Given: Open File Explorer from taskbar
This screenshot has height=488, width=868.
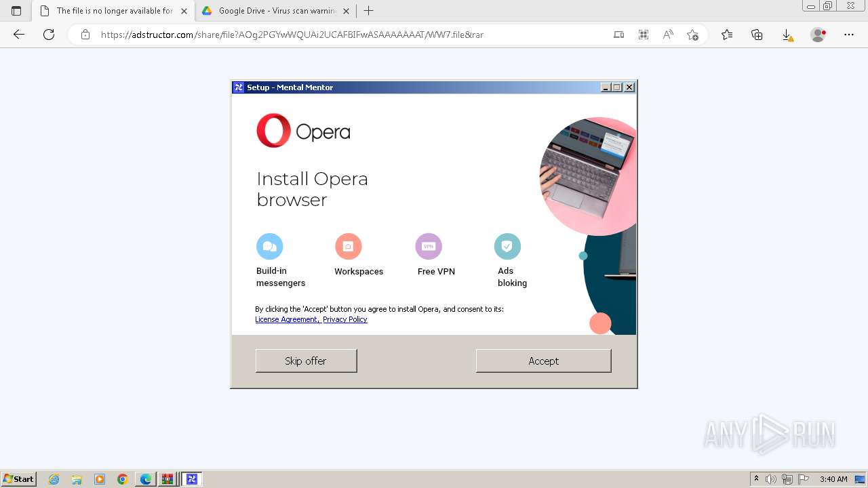Looking at the screenshot, I should tap(77, 479).
